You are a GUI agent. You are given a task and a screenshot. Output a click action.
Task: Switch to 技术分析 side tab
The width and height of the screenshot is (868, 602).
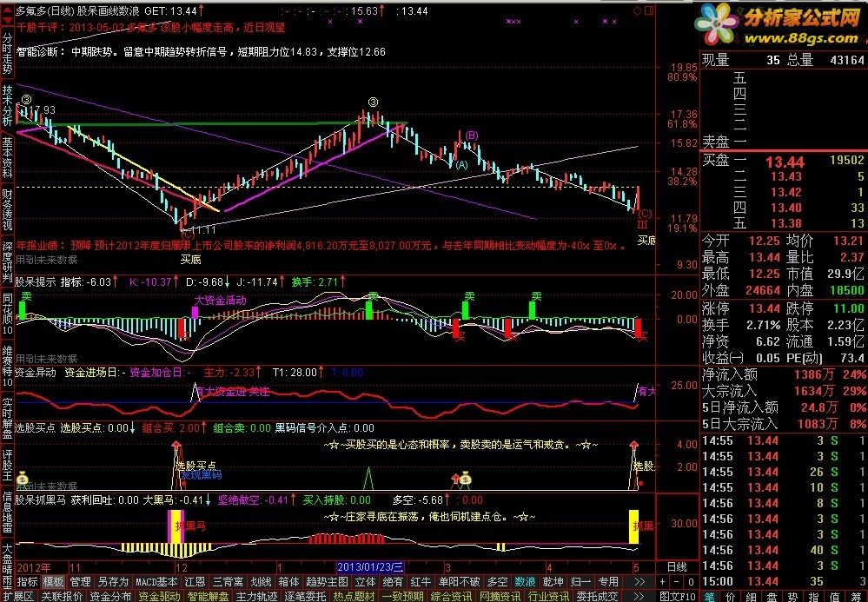[7, 105]
